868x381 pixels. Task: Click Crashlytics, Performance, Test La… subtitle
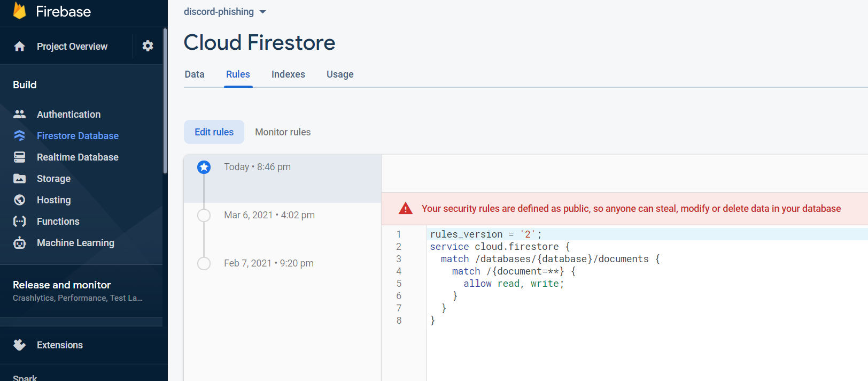click(77, 298)
